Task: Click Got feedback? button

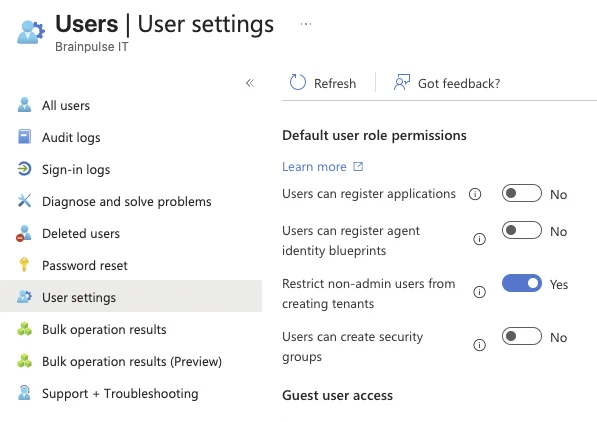Action: [x=447, y=83]
